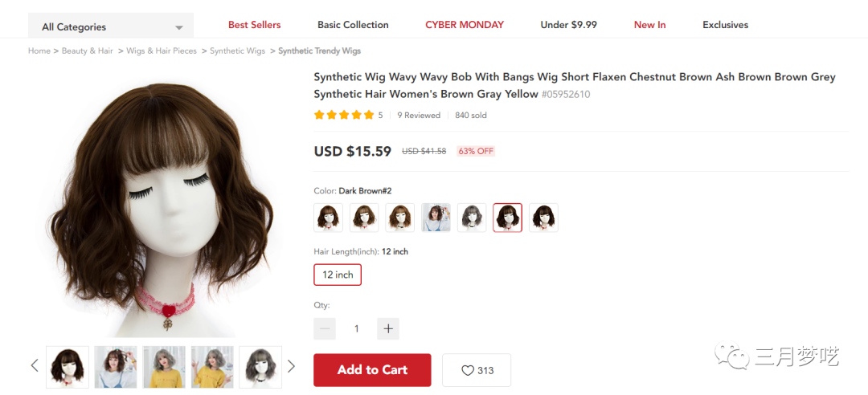View the first dark brown wig thumbnail
This screenshot has height=395, width=868.
click(68, 367)
